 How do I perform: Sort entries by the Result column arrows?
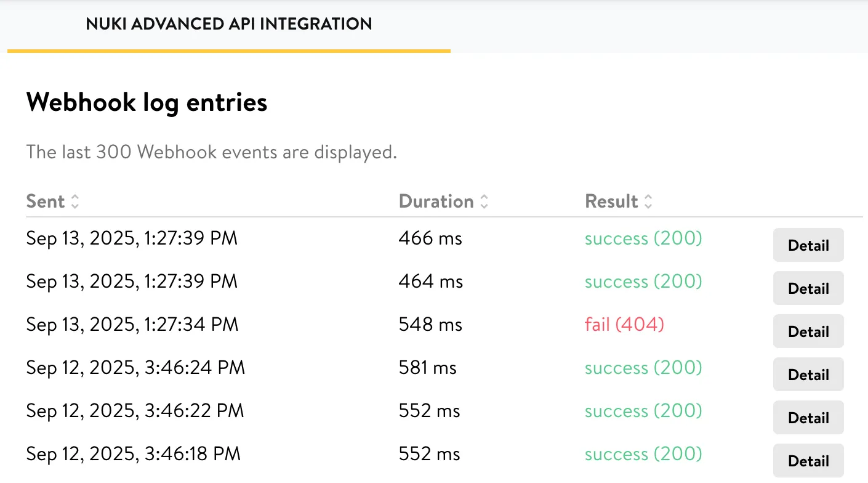click(648, 201)
